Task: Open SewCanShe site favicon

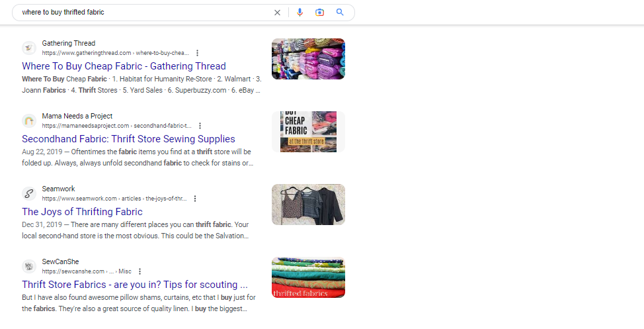Action: point(28,267)
